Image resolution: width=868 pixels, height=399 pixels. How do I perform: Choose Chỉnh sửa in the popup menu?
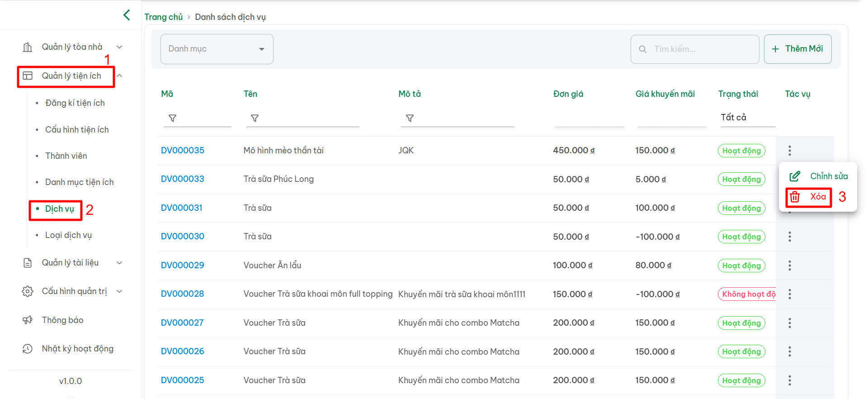[818, 176]
